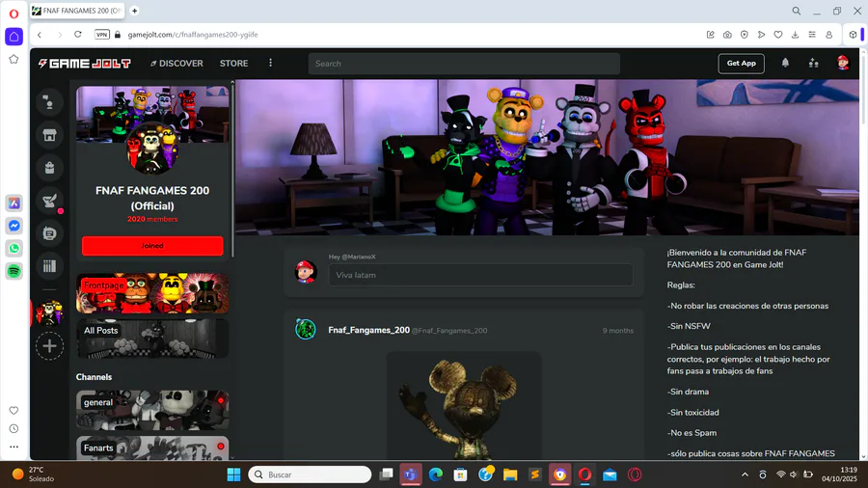Image resolution: width=868 pixels, height=488 pixels.
Task: Open the ad blocker shield icon
Action: pyautogui.click(x=744, y=35)
